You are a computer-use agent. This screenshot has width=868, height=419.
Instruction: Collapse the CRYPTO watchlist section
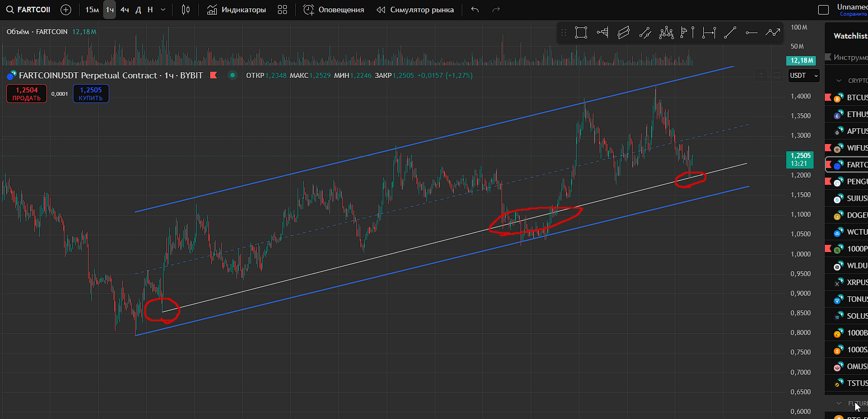coord(839,81)
